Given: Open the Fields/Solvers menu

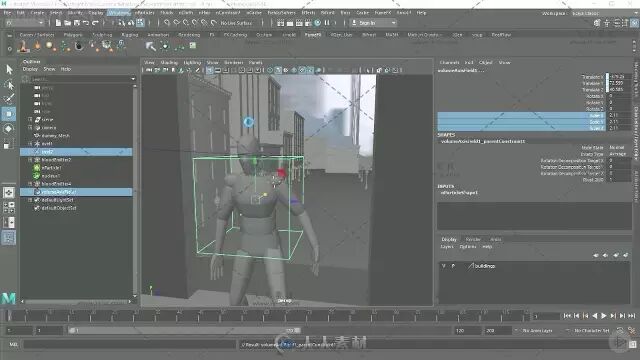Looking at the screenshot, I should click(x=281, y=13).
